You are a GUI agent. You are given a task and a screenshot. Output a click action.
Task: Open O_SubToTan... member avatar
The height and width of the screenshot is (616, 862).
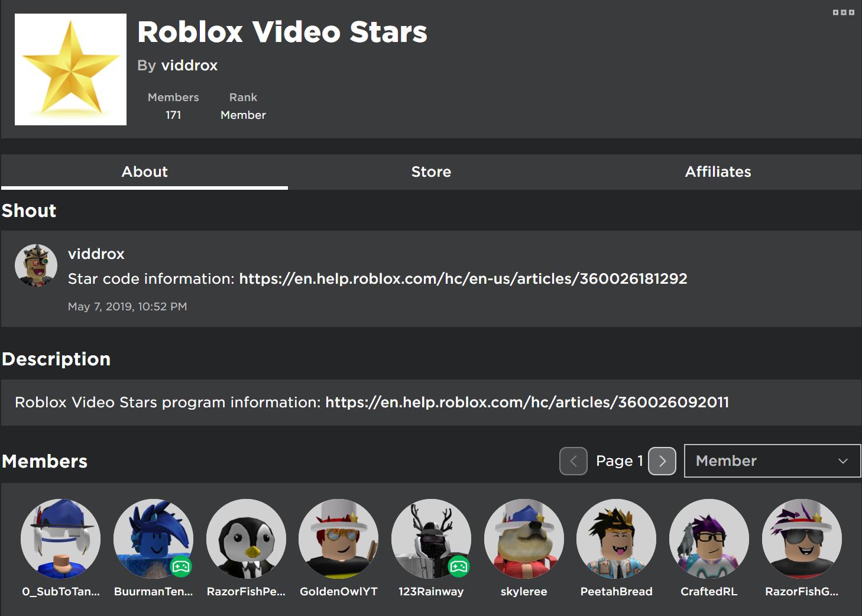[60, 539]
